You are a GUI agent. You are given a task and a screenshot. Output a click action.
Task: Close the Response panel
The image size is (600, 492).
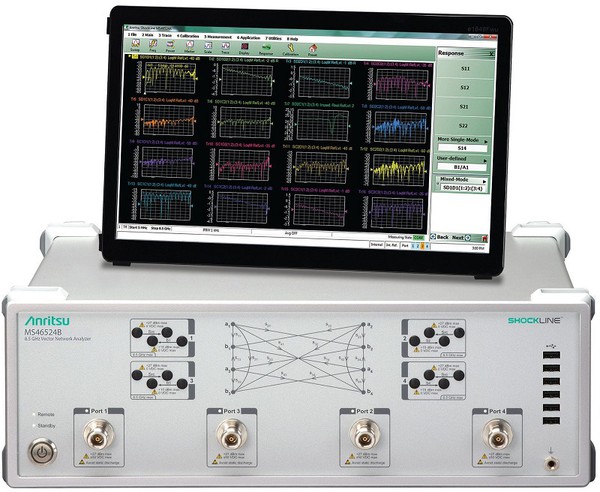pos(492,52)
